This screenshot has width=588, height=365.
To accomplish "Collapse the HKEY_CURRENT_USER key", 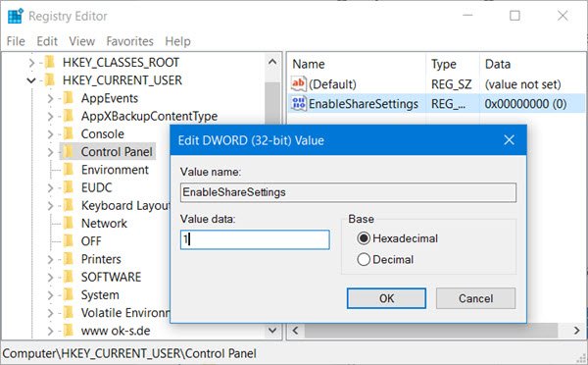I will pos(31,80).
